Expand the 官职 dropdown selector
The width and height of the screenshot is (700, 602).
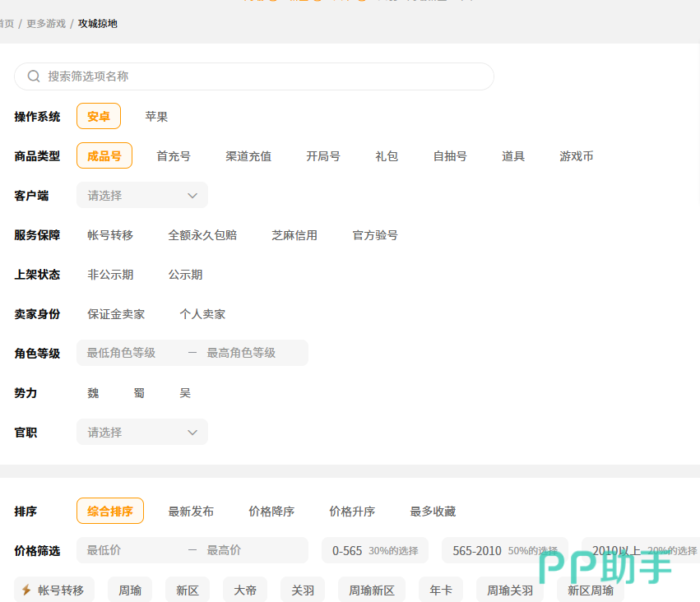[142, 433]
